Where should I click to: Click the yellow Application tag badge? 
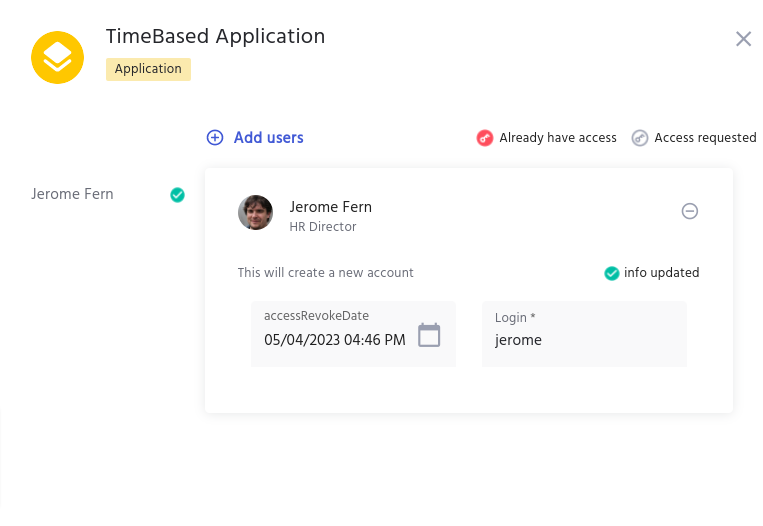click(148, 69)
